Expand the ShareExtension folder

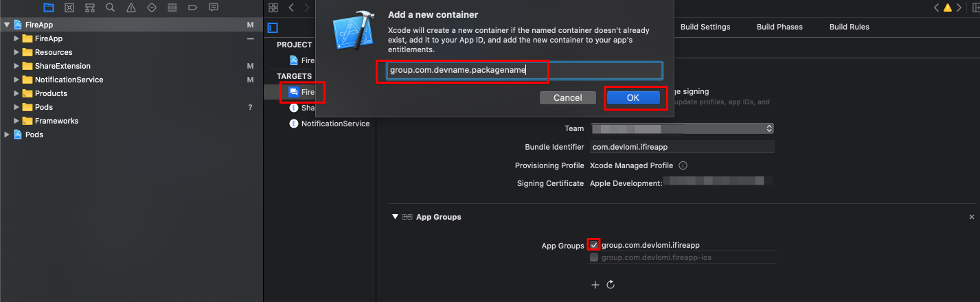pyautogui.click(x=17, y=66)
